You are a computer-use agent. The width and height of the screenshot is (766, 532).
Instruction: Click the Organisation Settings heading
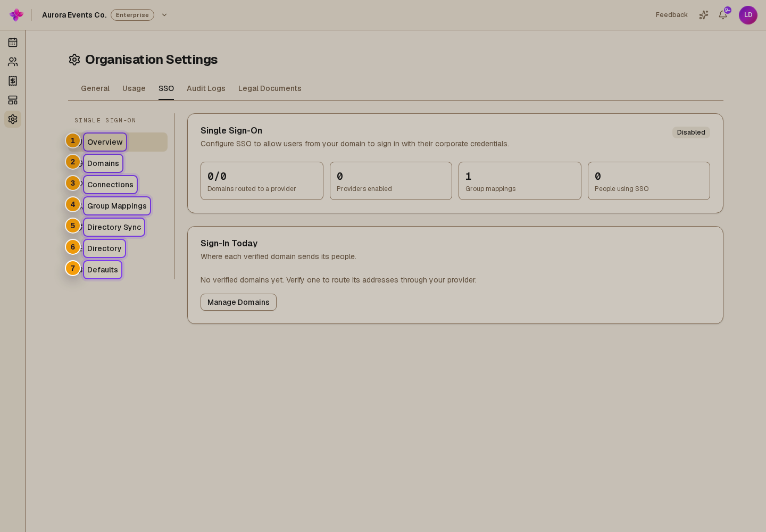tap(151, 60)
